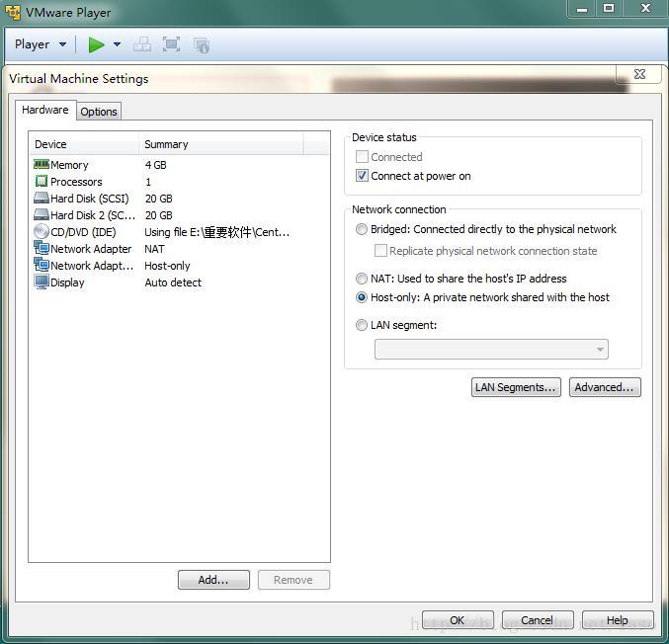Viewport: 669px width, 644px height.
Task: Select the NAT network radio button
Action: [362, 279]
